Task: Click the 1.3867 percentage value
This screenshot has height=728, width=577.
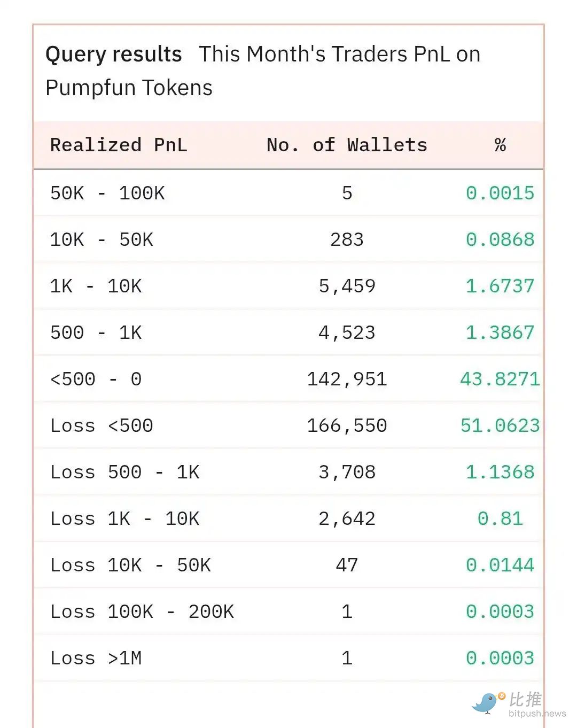Action: (x=500, y=332)
